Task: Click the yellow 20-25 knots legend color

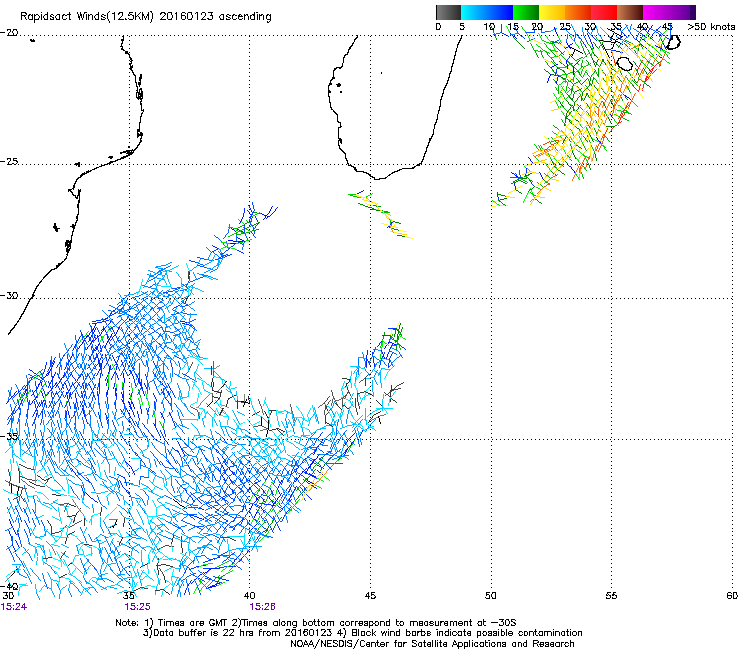Action: coord(552,12)
